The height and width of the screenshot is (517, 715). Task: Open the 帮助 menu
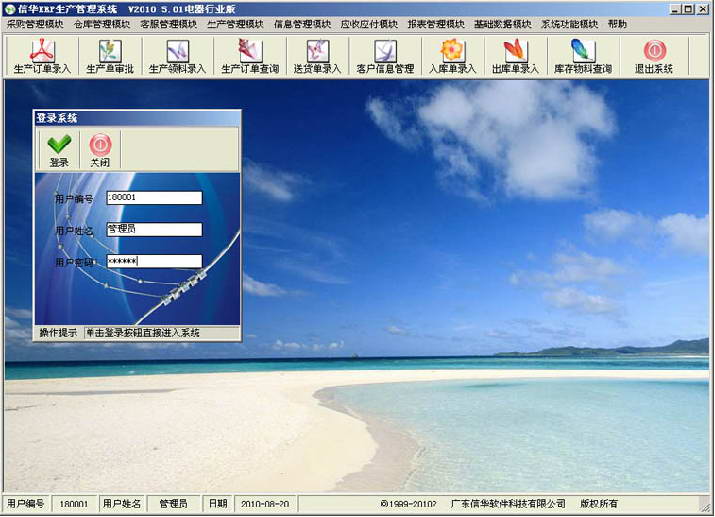617,24
